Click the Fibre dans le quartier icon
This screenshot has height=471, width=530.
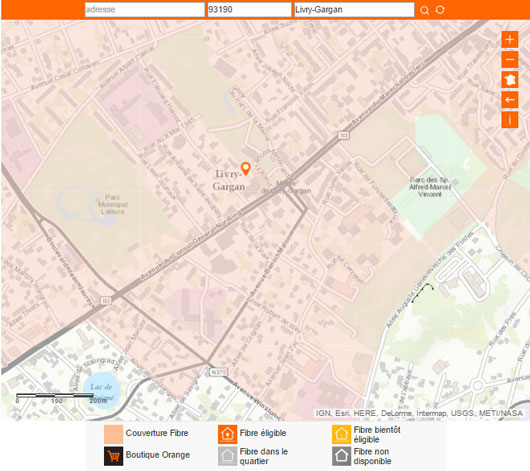point(227,456)
